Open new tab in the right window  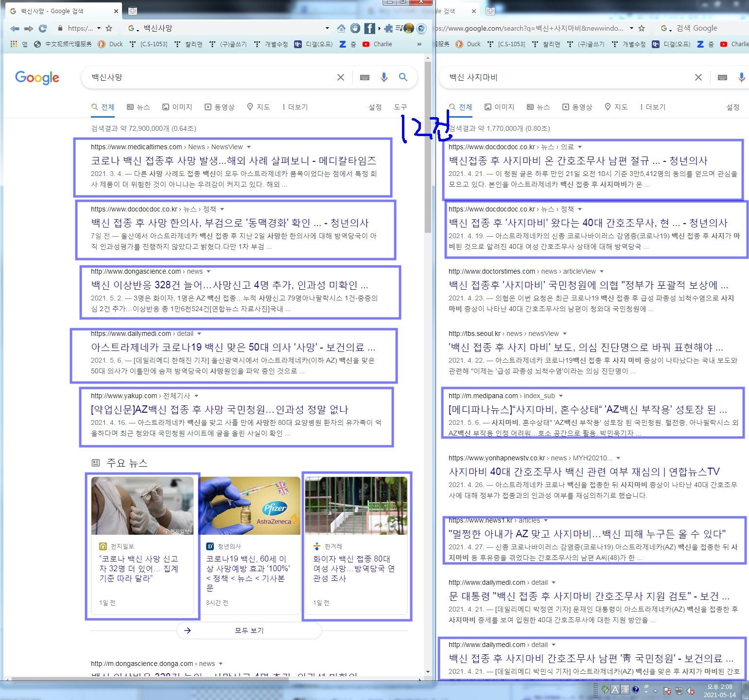(x=490, y=11)
